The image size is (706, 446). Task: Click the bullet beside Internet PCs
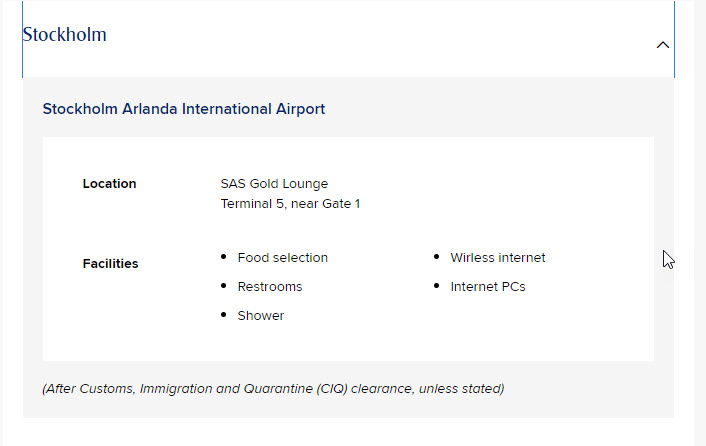click(437, 286)
